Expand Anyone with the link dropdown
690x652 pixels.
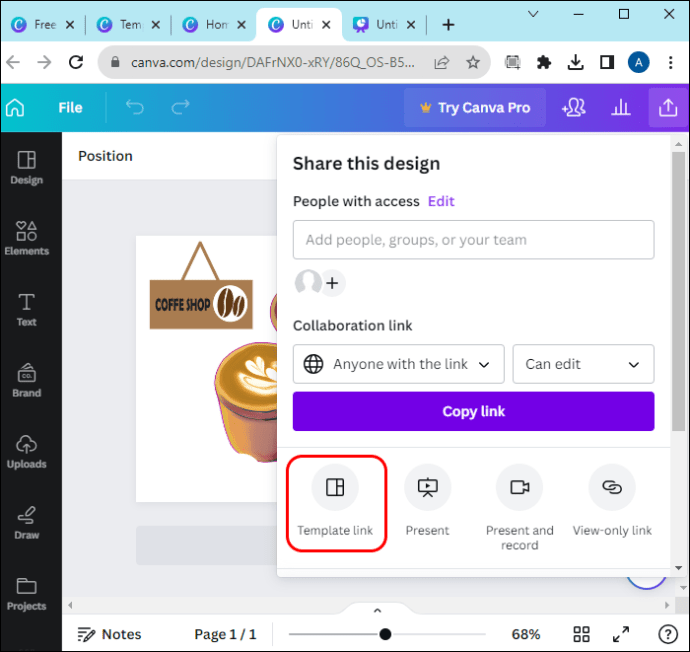coord(399,364)
